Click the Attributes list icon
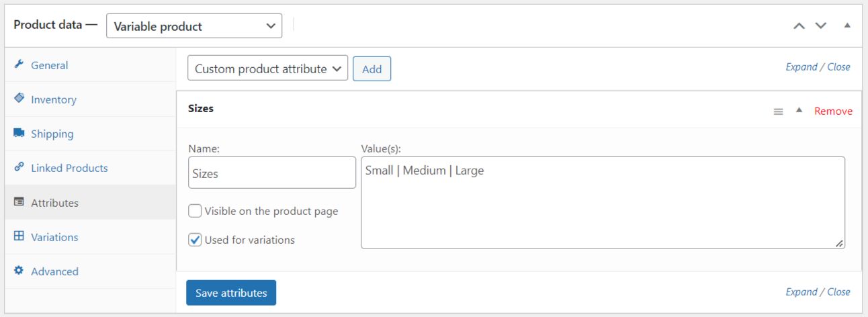The width and height of the screenshot is (868, 317). coord(19,202)
